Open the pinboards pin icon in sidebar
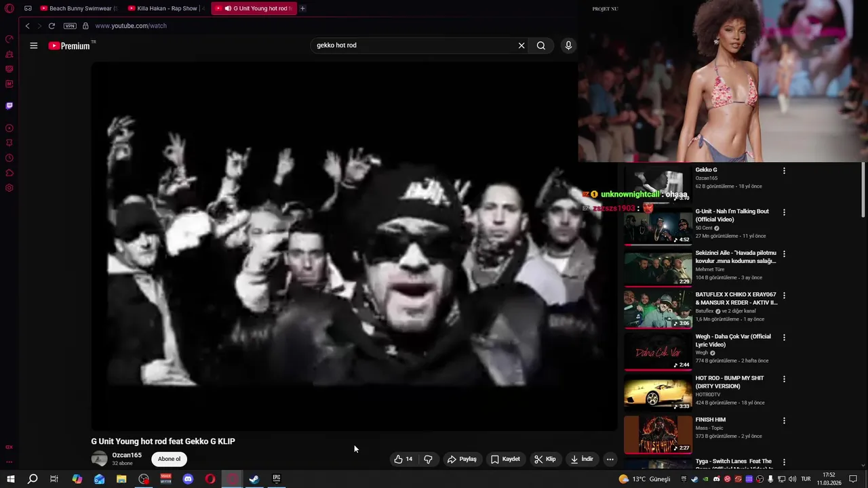The height and width of the screenshot is (488, 868). click(9, 143)
